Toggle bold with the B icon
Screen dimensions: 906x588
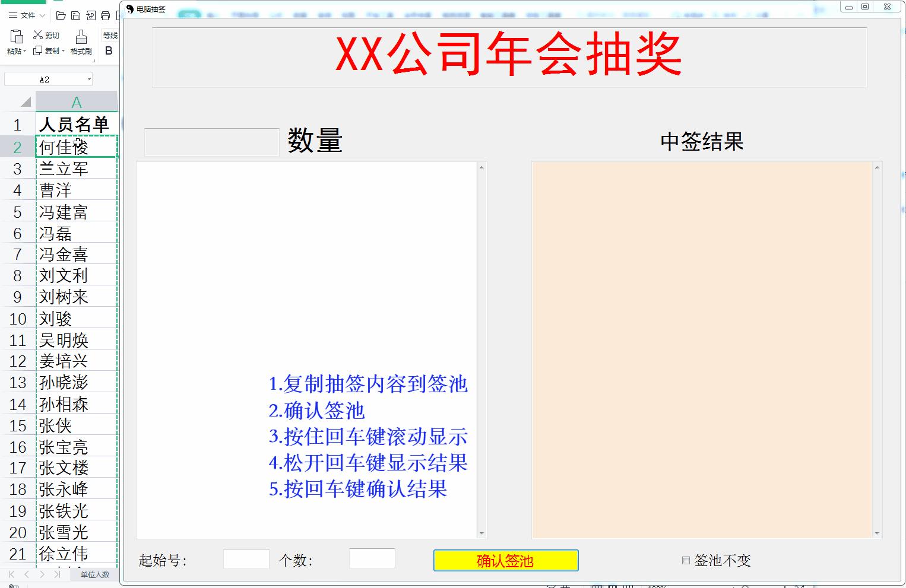108,50
